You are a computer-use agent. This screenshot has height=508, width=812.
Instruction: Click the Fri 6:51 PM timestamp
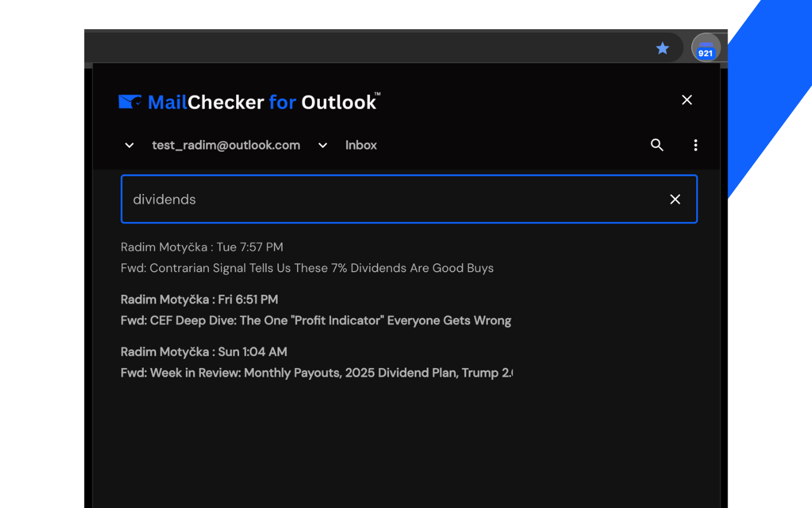tap(247, 299)
